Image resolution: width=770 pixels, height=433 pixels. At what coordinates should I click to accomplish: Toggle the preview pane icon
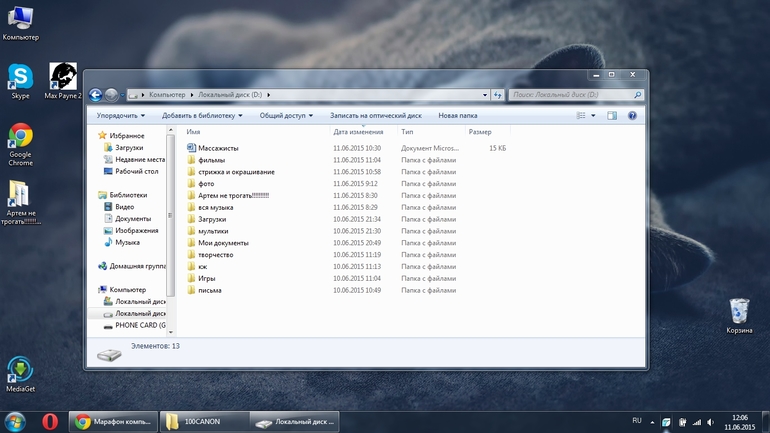612,115
